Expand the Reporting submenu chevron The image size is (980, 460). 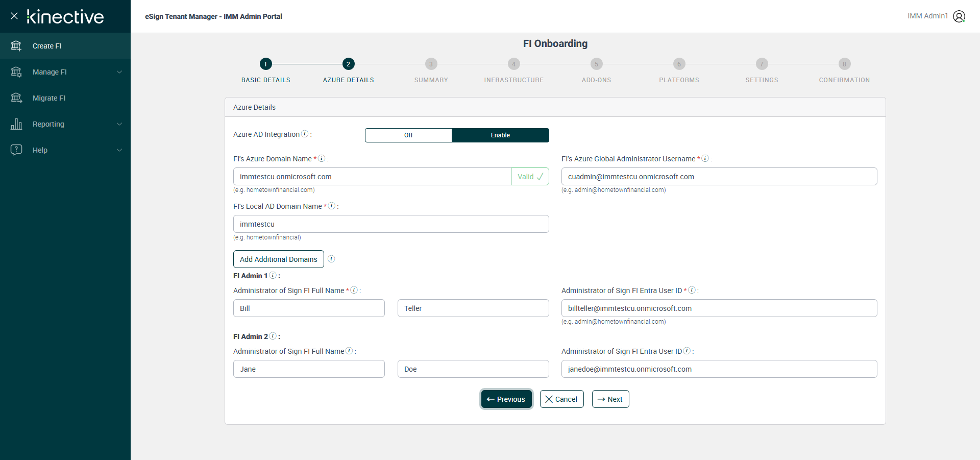pos(119,124)
